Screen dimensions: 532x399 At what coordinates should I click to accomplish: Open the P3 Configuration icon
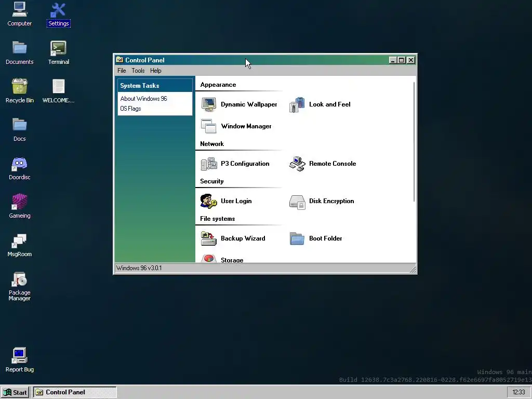209,164
